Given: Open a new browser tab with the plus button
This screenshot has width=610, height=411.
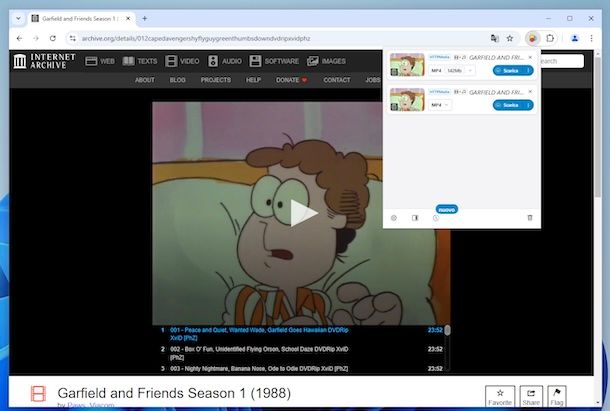Looking at the screenshot, I should [145, 18].
